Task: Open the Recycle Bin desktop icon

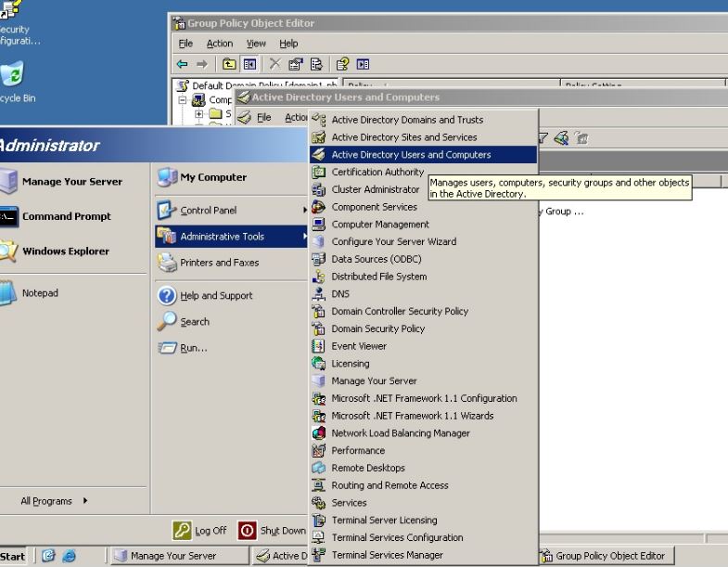Action: pos(13,82)
